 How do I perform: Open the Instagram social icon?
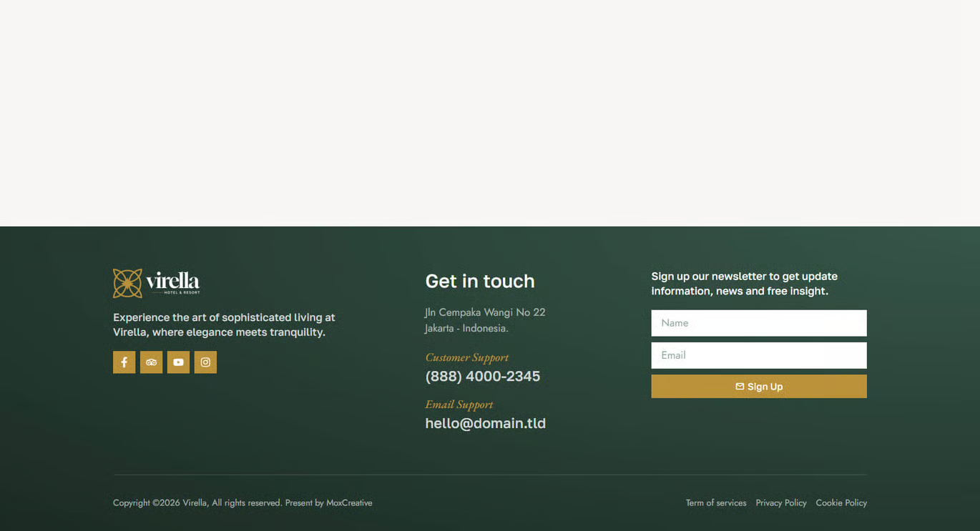205,362
